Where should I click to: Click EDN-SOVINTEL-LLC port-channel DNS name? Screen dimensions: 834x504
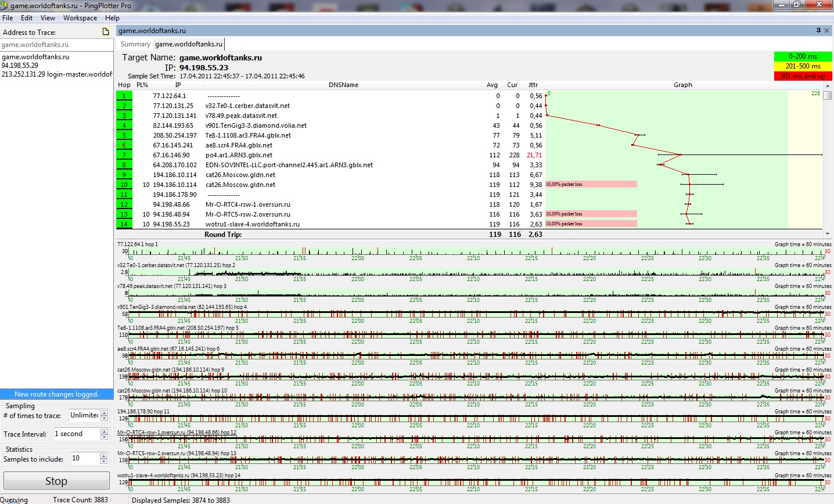[289, 165]
